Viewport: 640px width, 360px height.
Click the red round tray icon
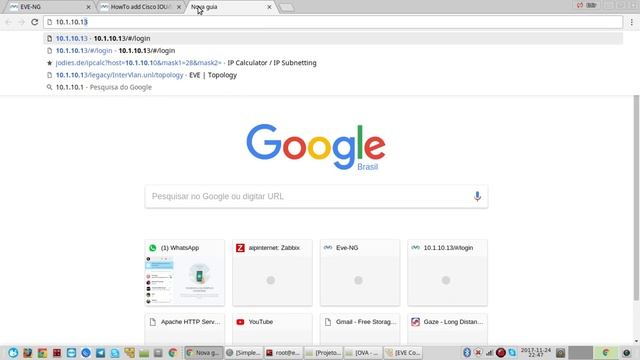point(501,352)
